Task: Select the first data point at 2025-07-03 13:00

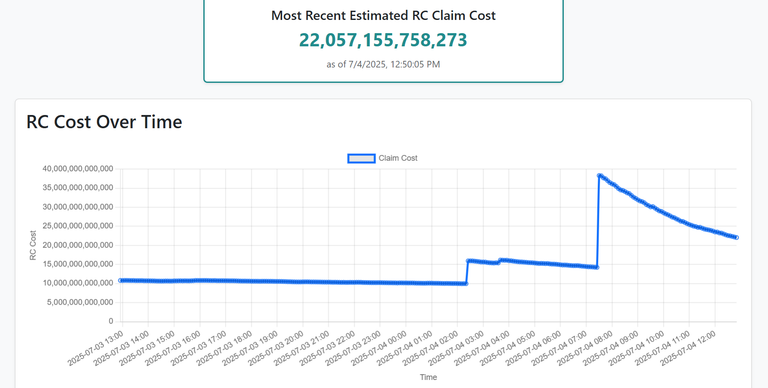Action: click(x=120, y=281)
